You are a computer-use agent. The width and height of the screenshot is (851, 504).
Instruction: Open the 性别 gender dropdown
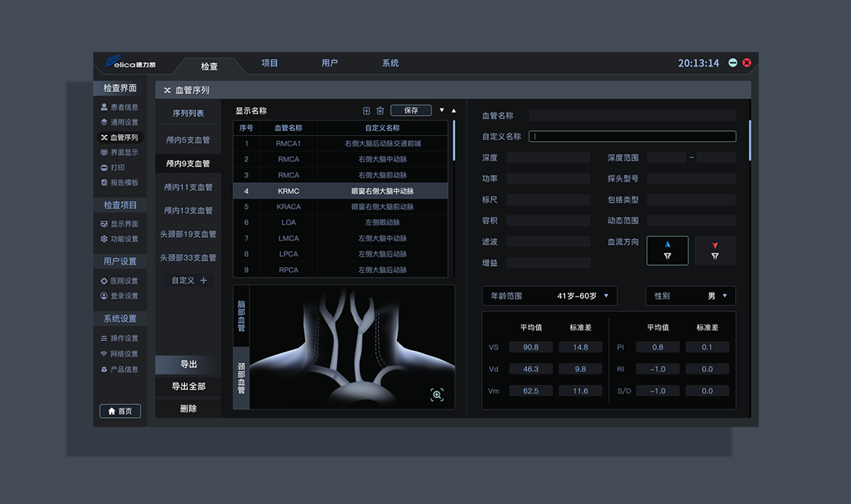(690, 296)
